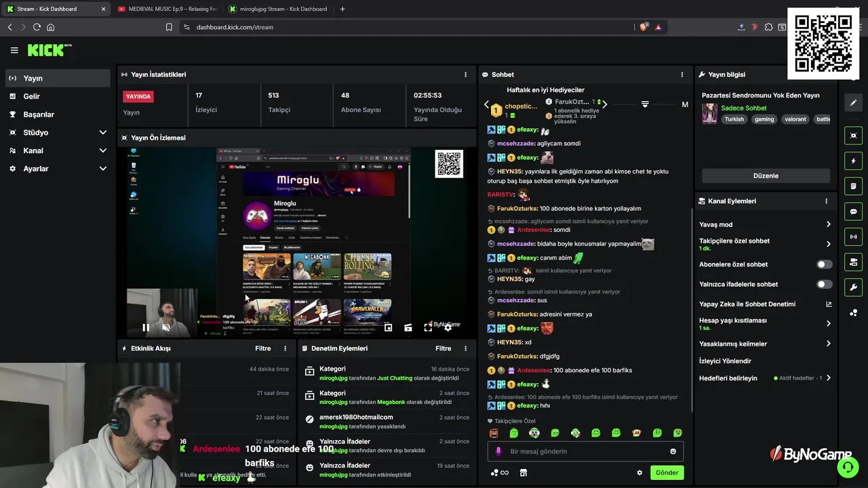The width and height of the screenshot is (868, 488).
Task: Focus the 'Bir mesaj gönderin' chat input
Action: [585, 451]
